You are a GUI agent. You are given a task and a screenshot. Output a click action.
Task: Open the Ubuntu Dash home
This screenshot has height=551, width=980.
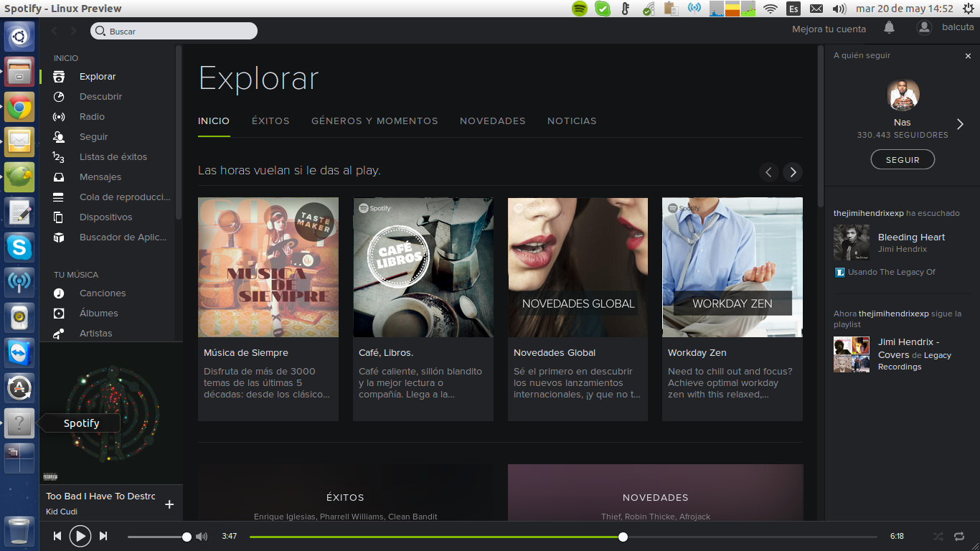click(x=19, y=37)
